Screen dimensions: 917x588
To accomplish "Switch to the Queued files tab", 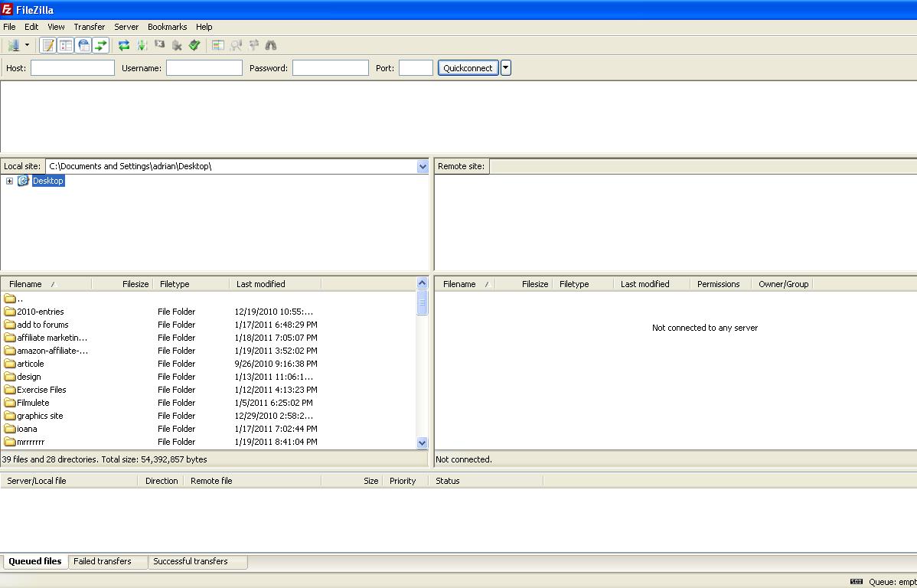I will (35, 561).
